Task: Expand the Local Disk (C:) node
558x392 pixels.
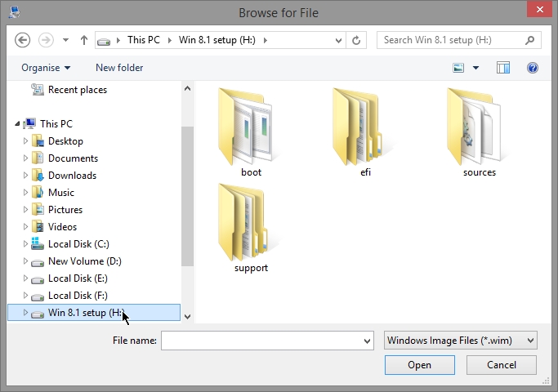Action: [25, 243]
